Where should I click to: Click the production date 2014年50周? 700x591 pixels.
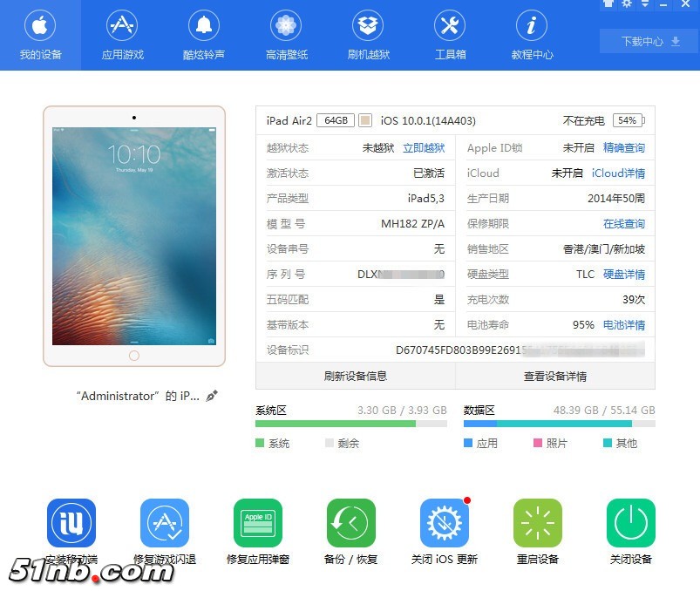click(x=616, y=198)
